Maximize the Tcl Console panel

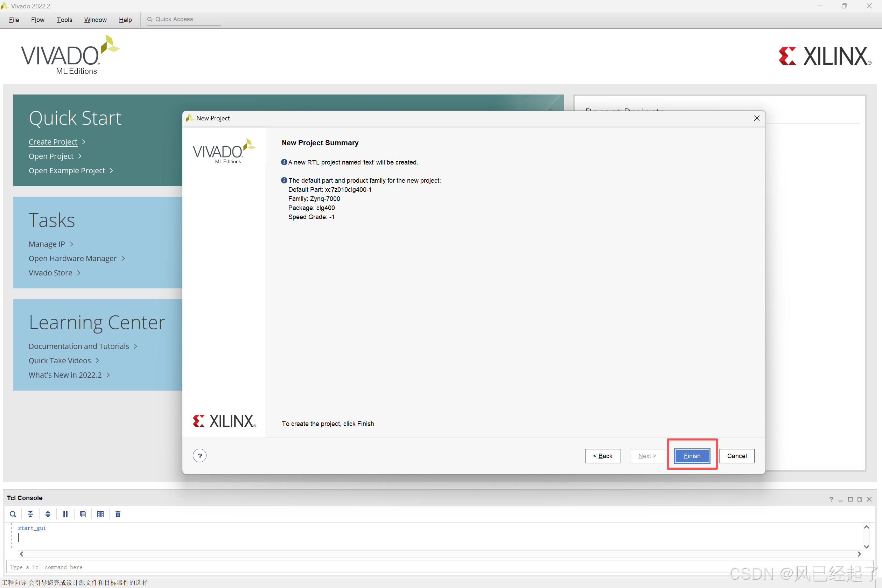[x=850, y=499]
